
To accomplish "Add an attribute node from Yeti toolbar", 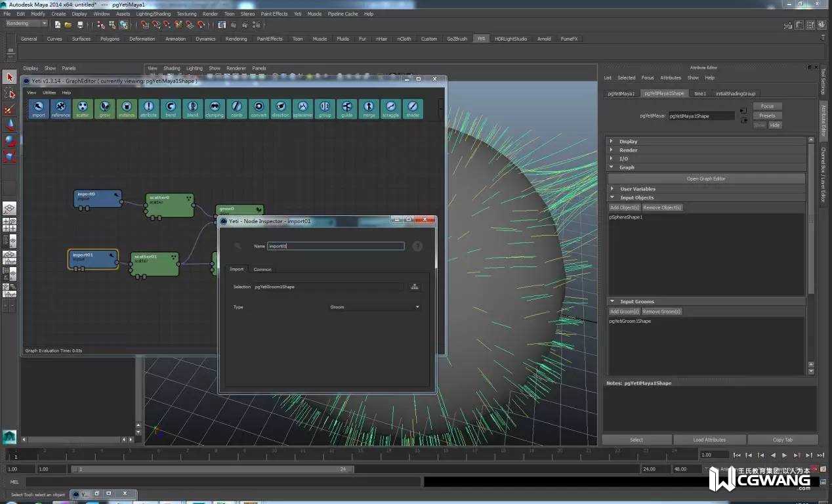I will (148, 108).
